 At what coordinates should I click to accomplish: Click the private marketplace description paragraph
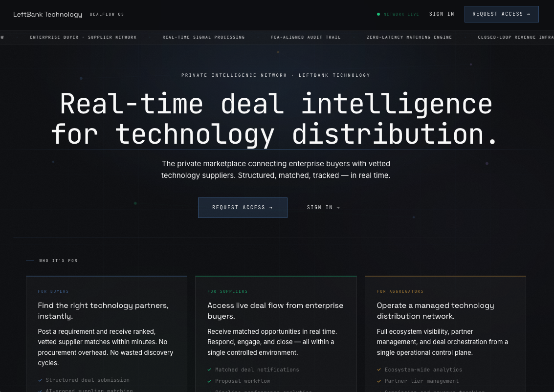click(x=276, y=170)
